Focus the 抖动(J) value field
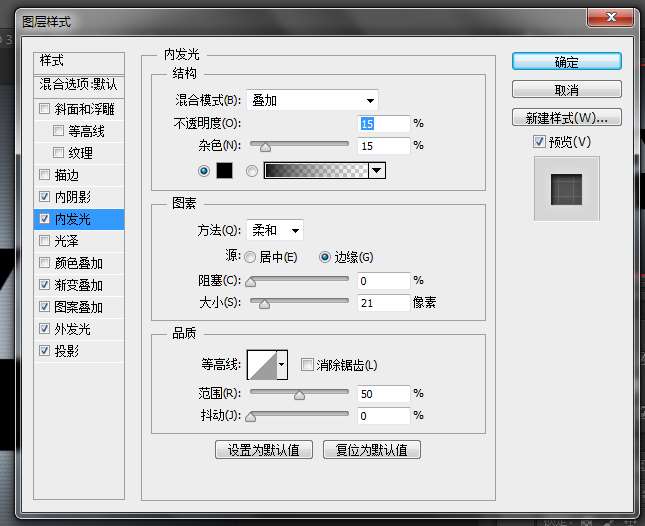This screenshot has height=526, width=645. (384, 416)
